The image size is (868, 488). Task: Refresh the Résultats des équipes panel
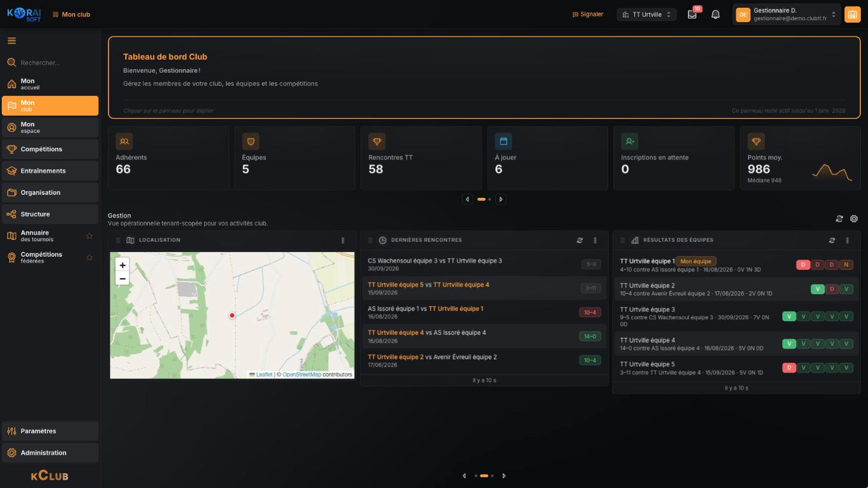(x=832, y=240)
